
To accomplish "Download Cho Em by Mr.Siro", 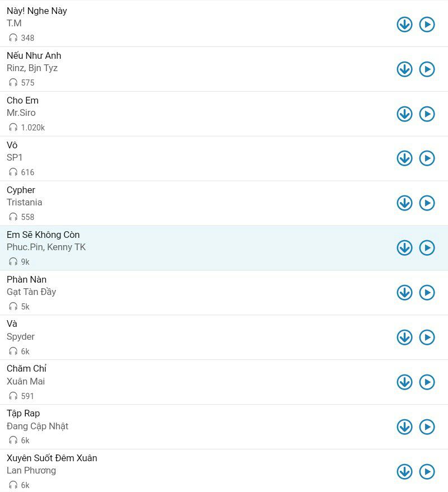I will [404, 114].
